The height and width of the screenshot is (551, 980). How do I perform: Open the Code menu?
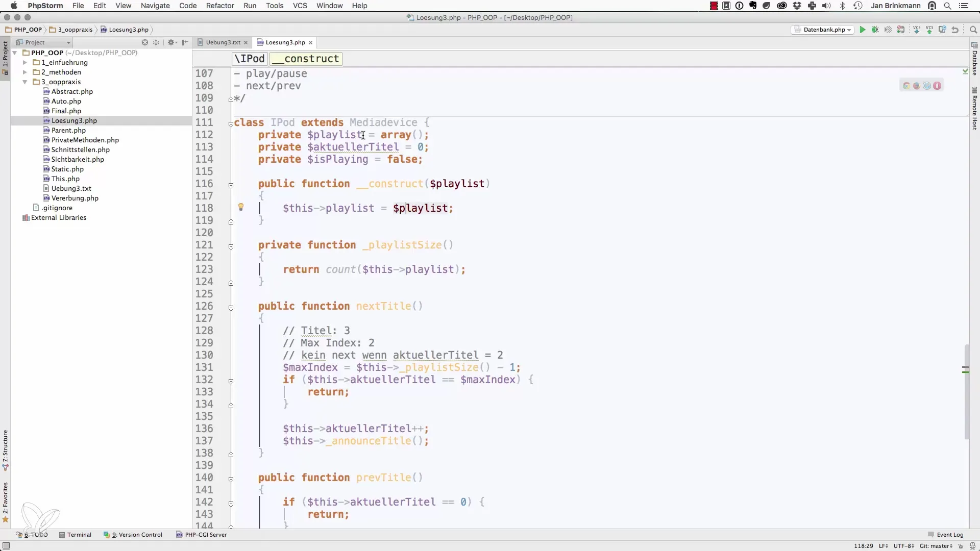point(188,6)
